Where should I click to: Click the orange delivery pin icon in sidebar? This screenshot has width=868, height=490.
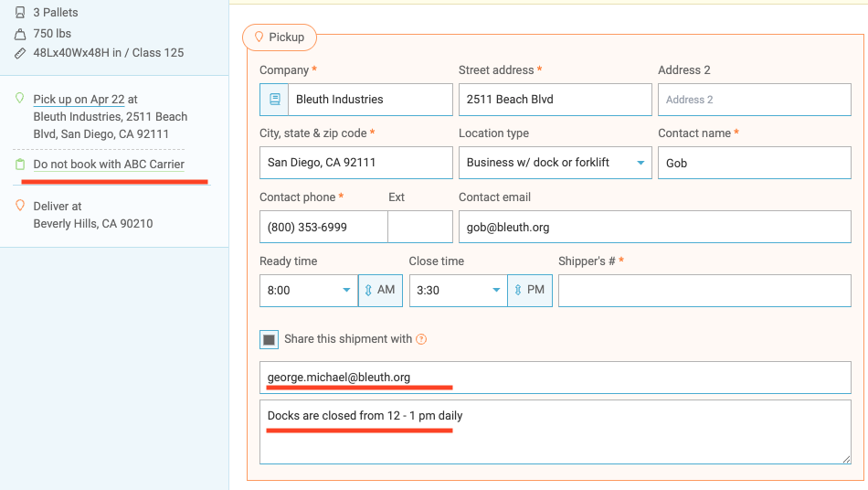pyautogui.click(x=20, y=207)
